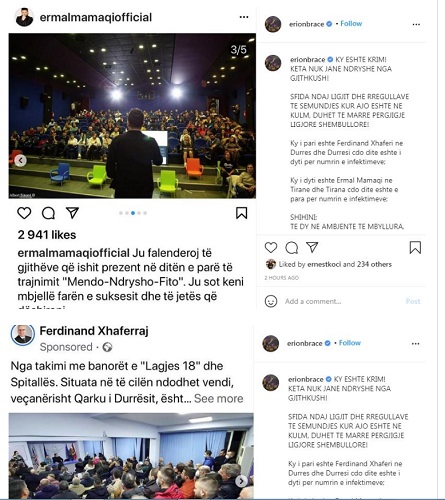Click the comment bubble on erionbrace post
The height and width of the screenshot is (500, 445).
click(x=292, y=248)
